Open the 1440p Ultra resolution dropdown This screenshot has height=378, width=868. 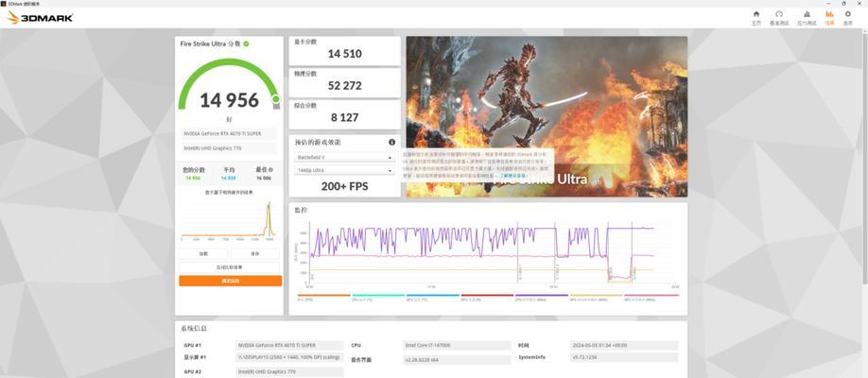coord(344,170)
